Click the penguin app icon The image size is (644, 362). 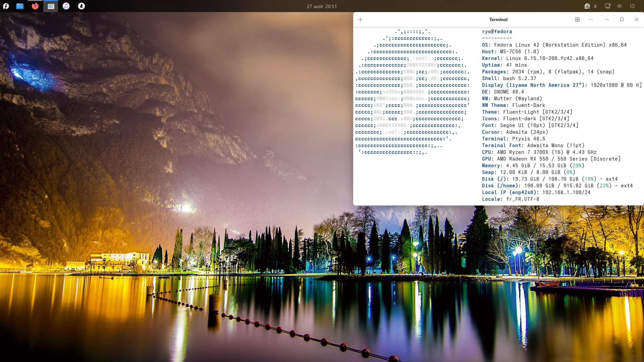click(x=82, y=6)
